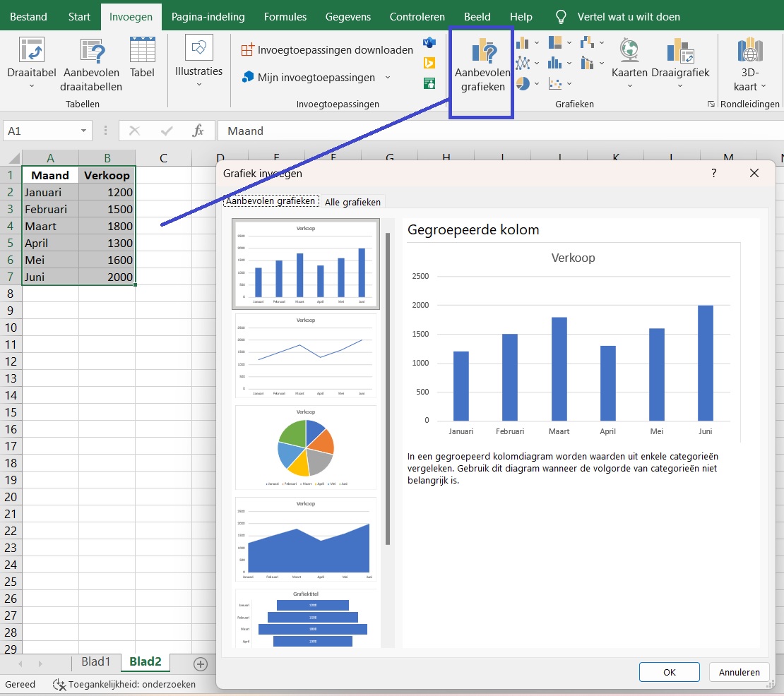This screenshot has width=784, height=696.
Task: Open the pie chart type dropdown
Action: pos(537,83)
